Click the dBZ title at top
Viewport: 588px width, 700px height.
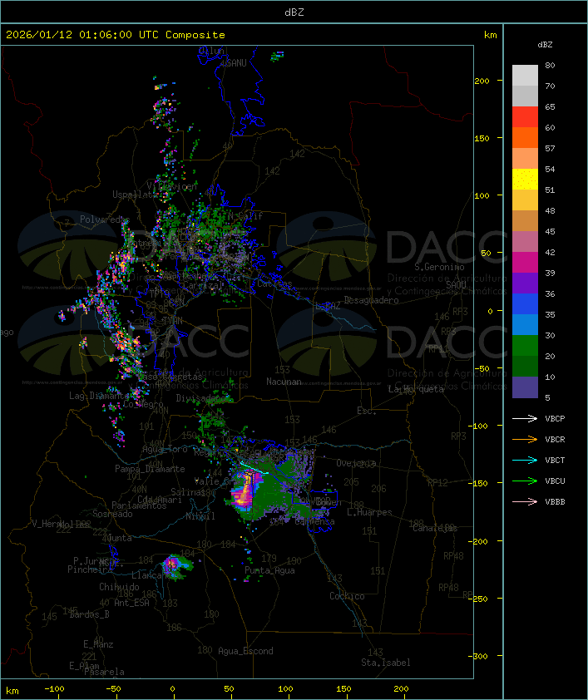coord(293,12)
